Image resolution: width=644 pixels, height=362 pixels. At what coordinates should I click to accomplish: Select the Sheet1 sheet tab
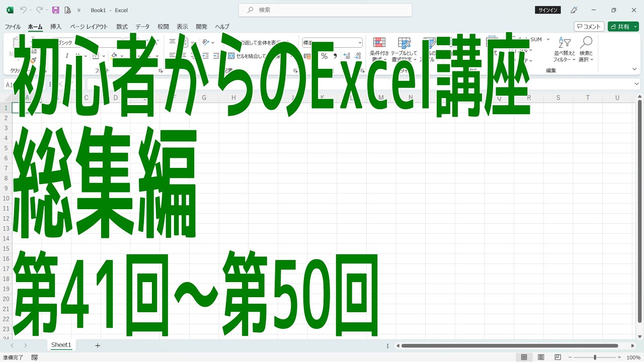pos(61,345)
